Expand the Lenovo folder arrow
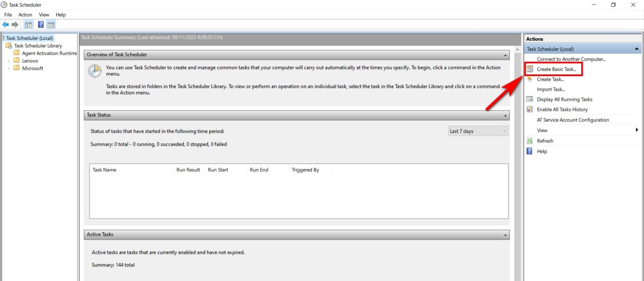 [9, 61]
